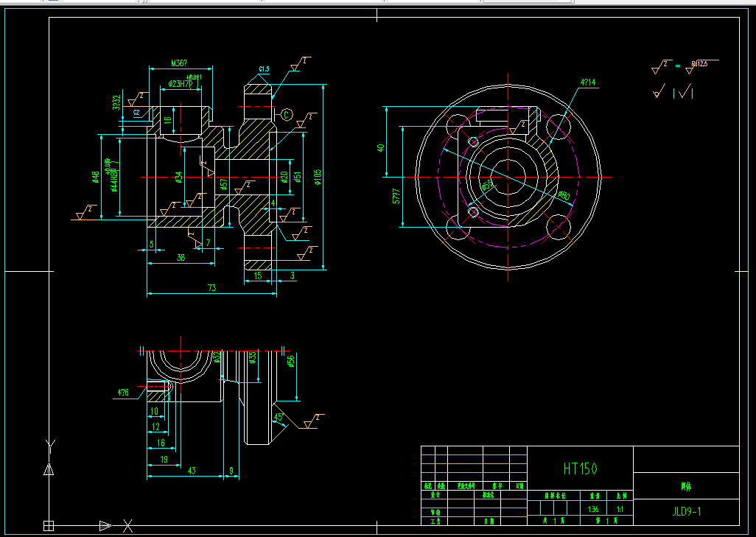
Task: Select the "7" dimension in section view
Action: tap(209, 242)
